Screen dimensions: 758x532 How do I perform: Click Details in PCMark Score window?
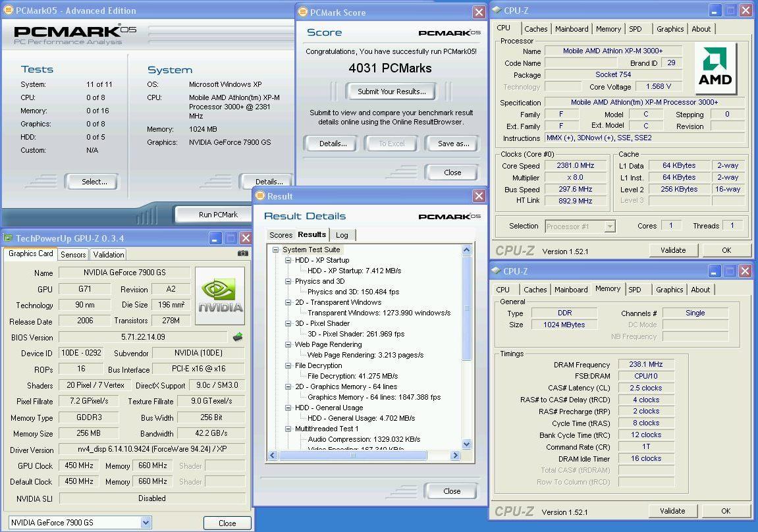(333, 144)
